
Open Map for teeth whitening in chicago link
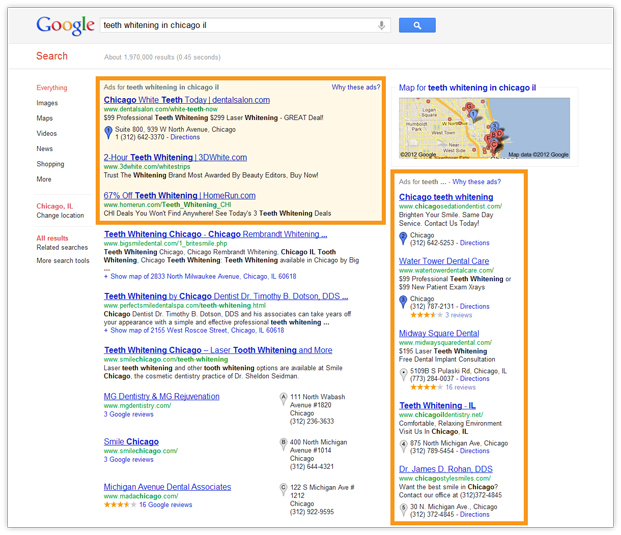click(x=467, y=88)
